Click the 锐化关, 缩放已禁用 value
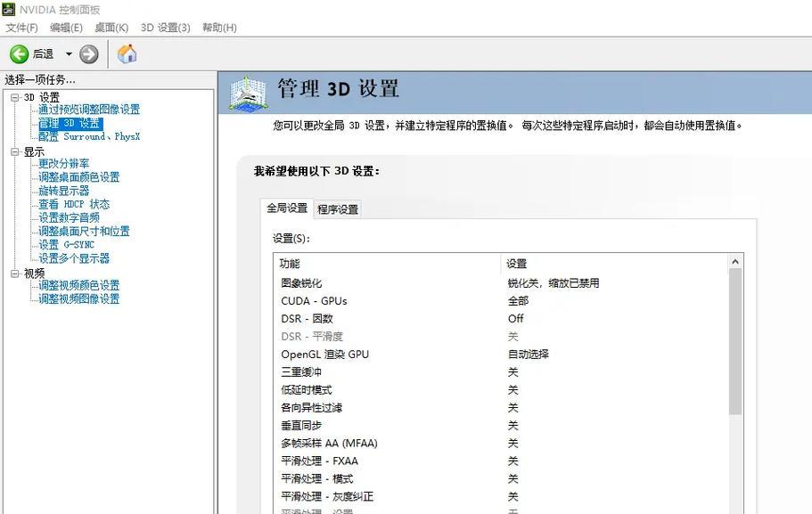Image resolution: width=812 pixels, height=514 pixels. [554, 283]
